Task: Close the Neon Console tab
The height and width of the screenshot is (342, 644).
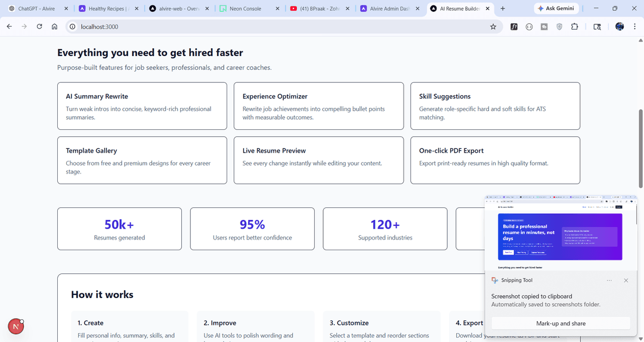Action: coord(278,8)
